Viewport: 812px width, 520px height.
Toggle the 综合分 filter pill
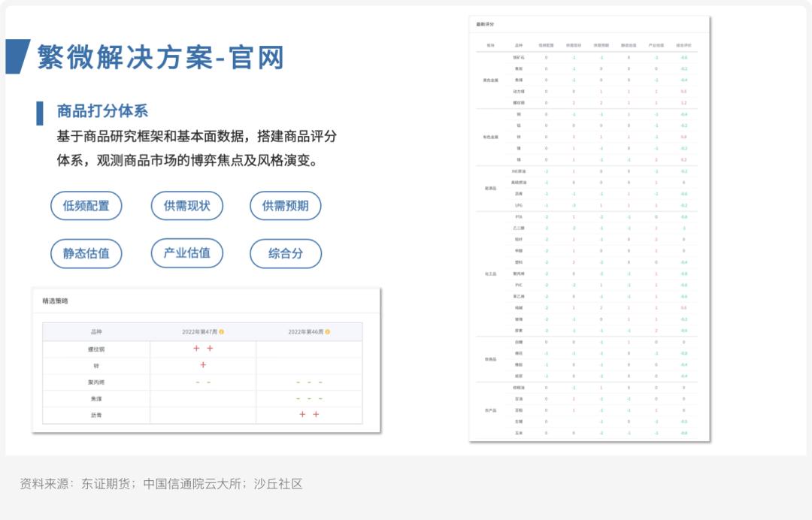pos(286,253)
